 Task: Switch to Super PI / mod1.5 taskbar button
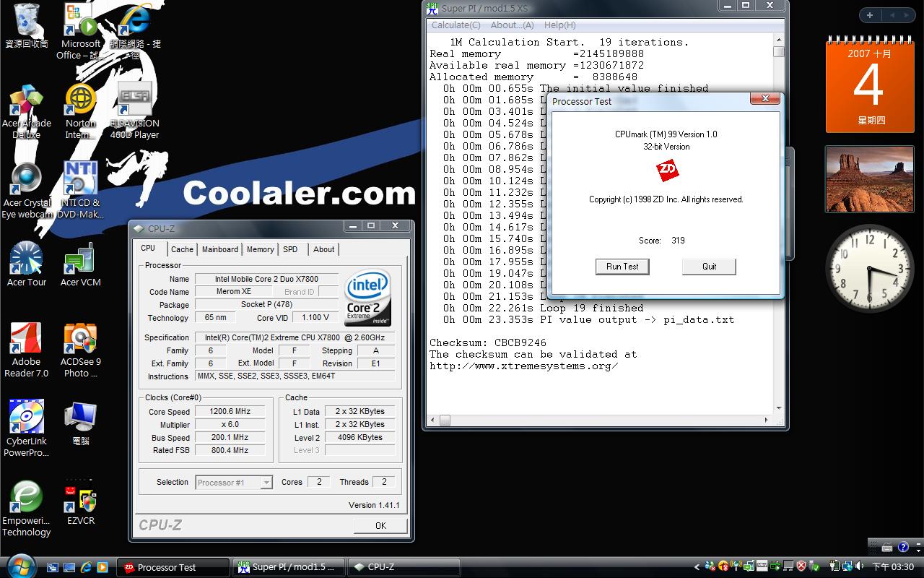(x=287, y=567)
